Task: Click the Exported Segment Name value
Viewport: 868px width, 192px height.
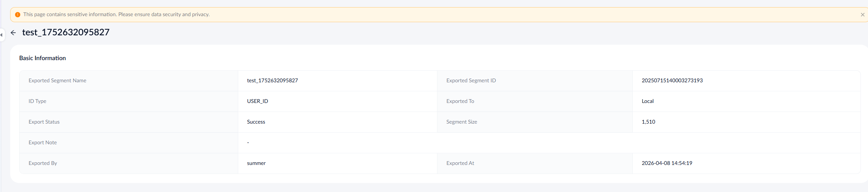Action: coord(272,80)
